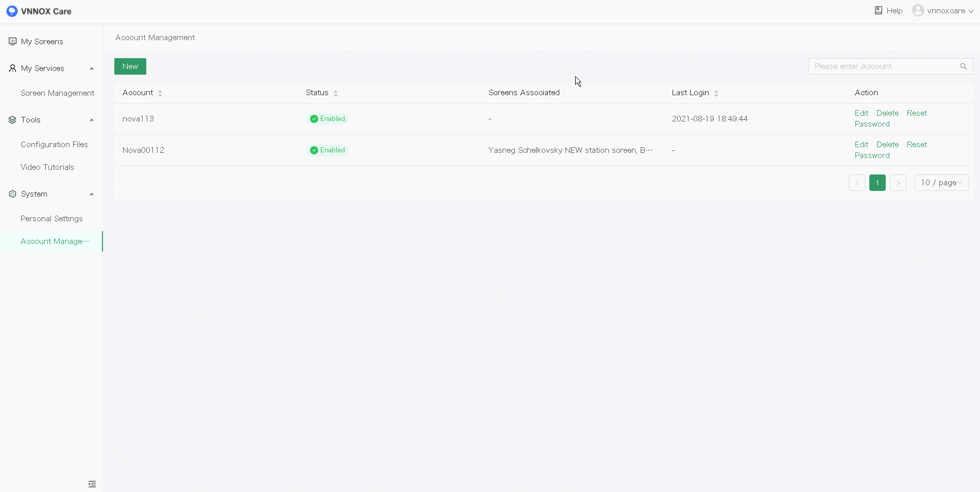Go to Screen Management
Image resolution: width=980 pixels, height=492 pixels.
coord(57,93)
